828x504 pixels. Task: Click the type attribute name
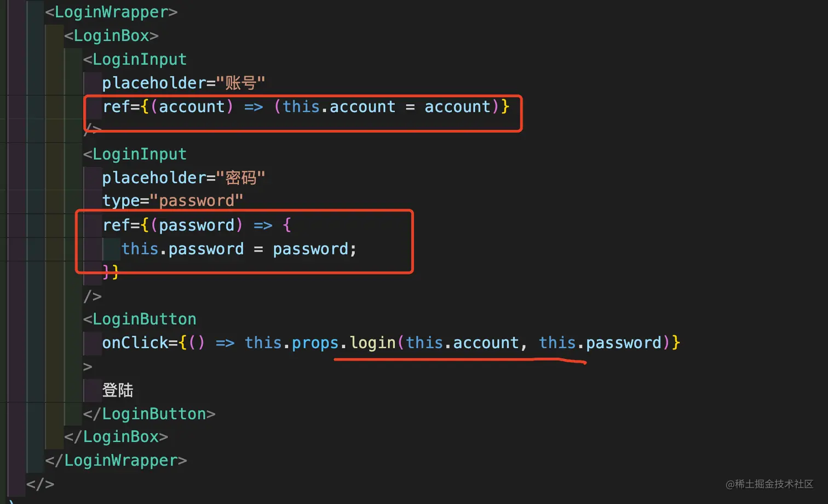click(x=120, y=201)
